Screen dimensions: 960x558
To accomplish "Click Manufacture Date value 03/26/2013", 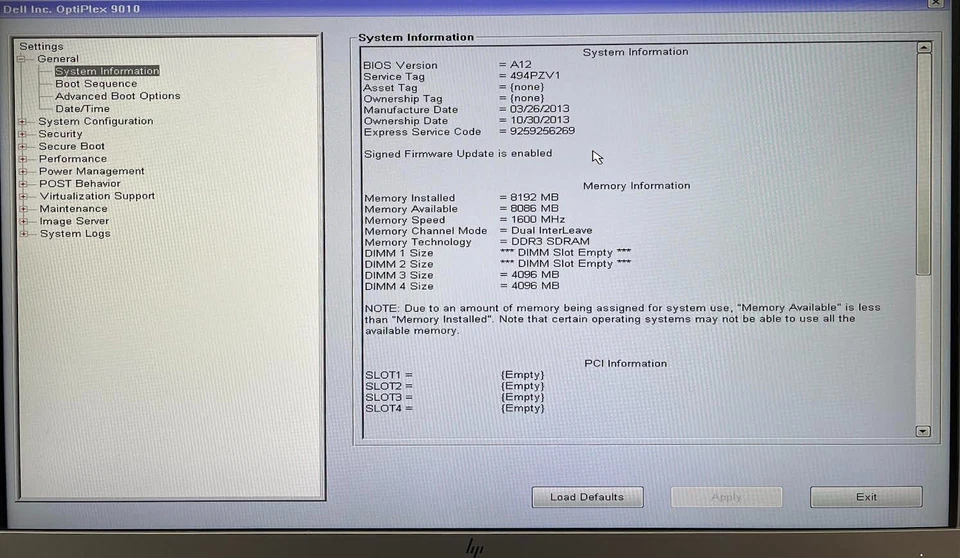I will click(x=539, y=109).
